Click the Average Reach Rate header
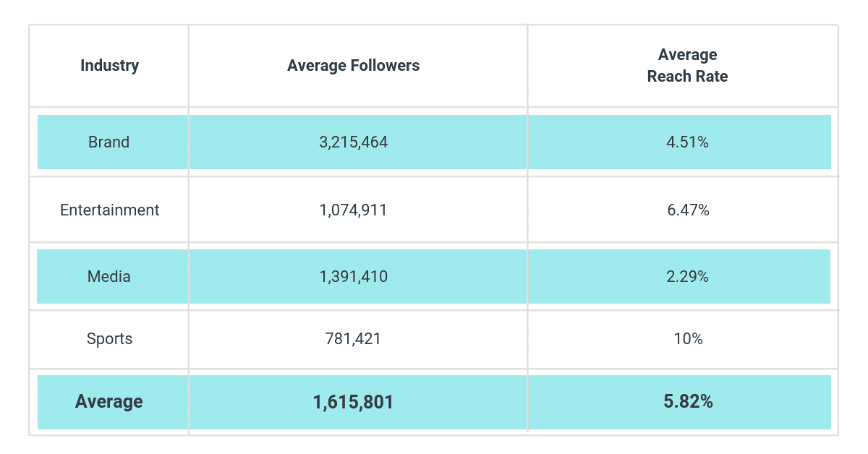 tap(687, 66)
